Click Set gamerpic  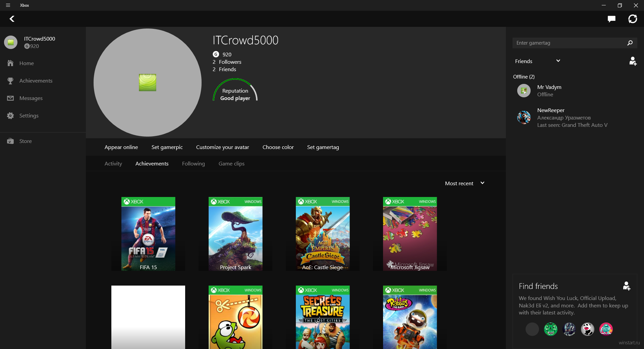[167, 147]
